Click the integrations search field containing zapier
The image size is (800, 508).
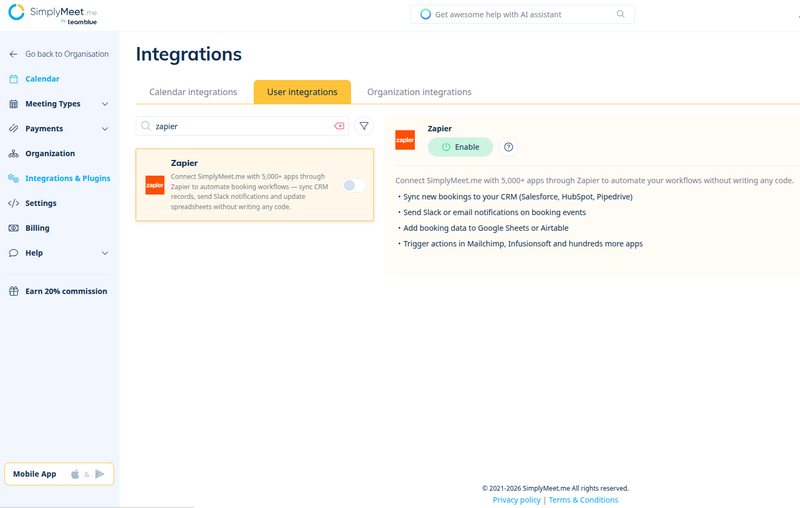click(242, 126)
